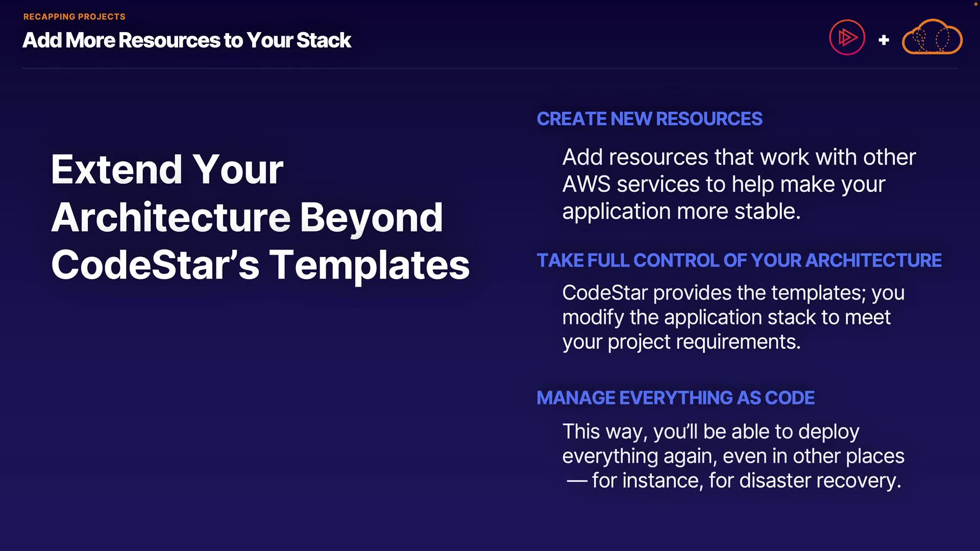Click the word 'AWS' in the first paragraph

coord(586,184)
